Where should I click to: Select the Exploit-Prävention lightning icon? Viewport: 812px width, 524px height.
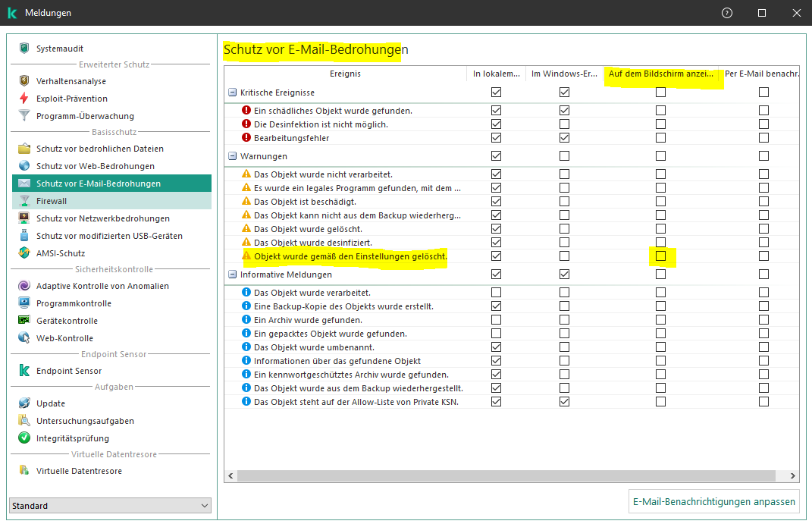(24, 99)
